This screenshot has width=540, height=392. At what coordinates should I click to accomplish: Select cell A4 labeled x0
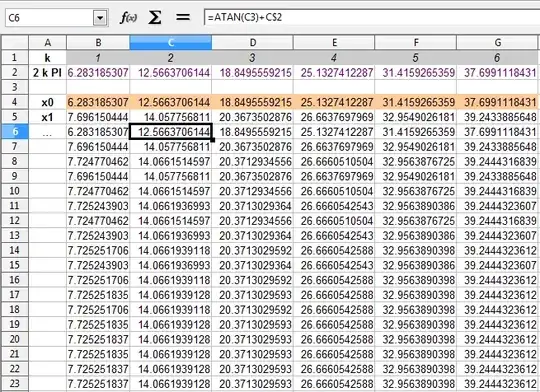pos(48,102)
